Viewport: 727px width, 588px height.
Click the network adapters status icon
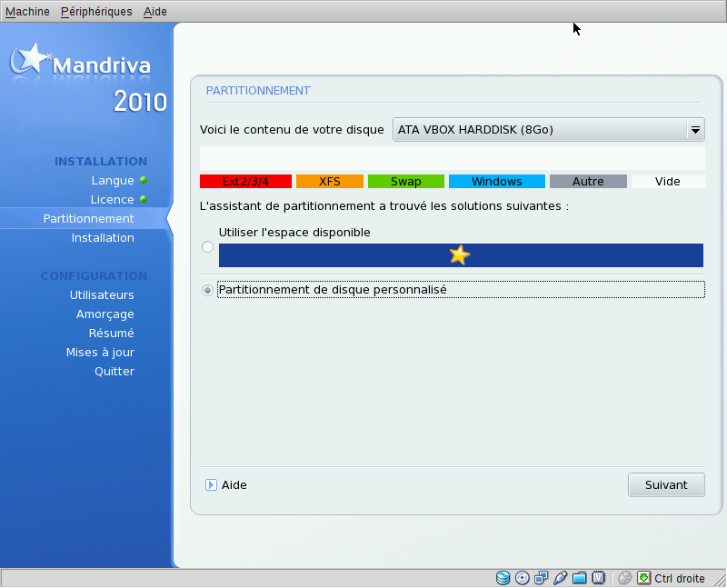click(x=541, y=578)
